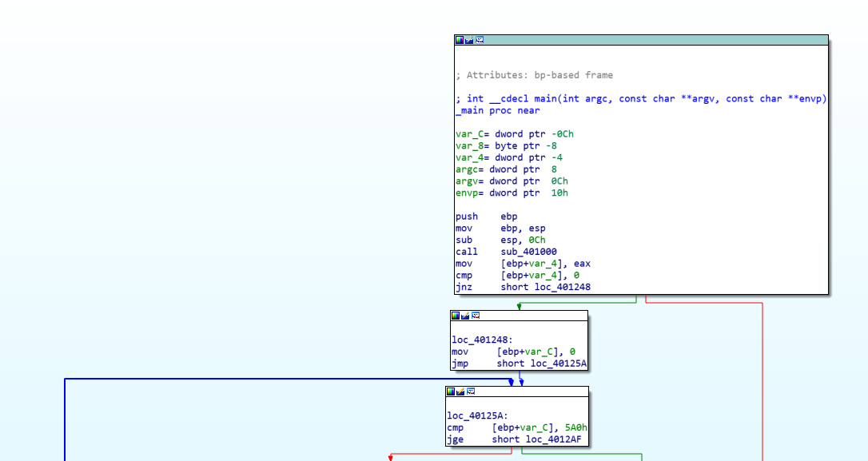Select the 'cmp [ebp+var_C], 5A0h' instruction

point(517,427)
